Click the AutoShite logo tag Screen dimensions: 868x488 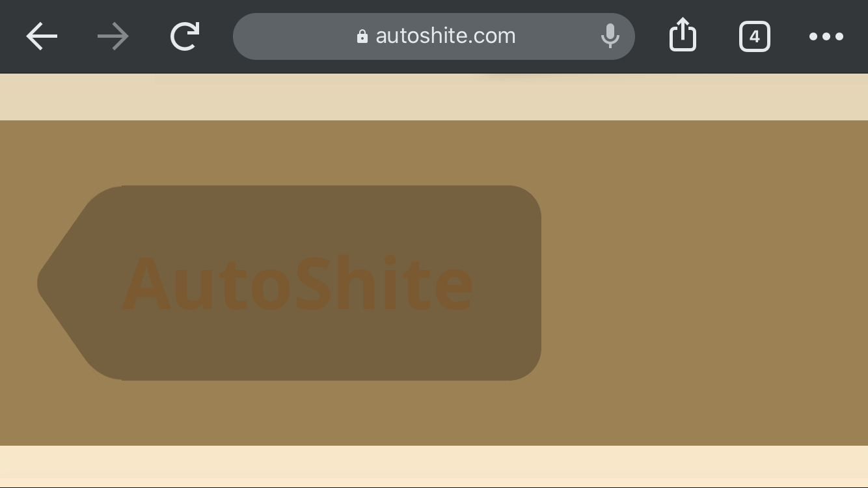coord(290,283)
